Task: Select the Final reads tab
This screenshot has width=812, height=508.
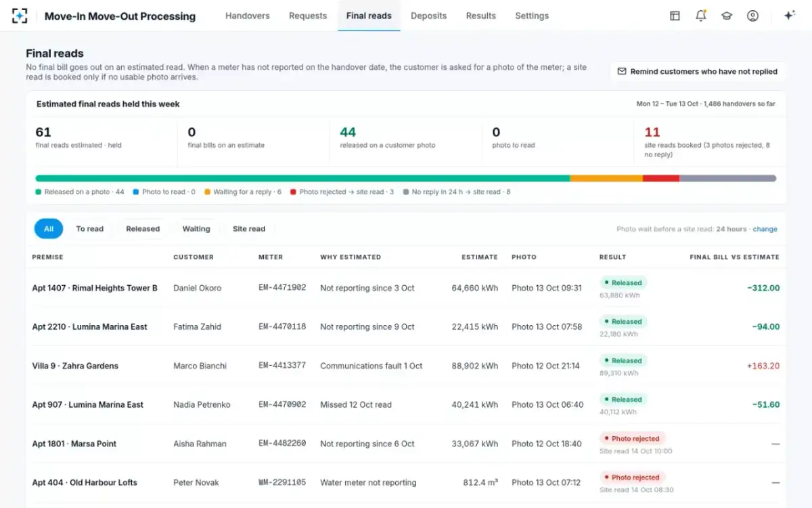Action: coord(369,16)
